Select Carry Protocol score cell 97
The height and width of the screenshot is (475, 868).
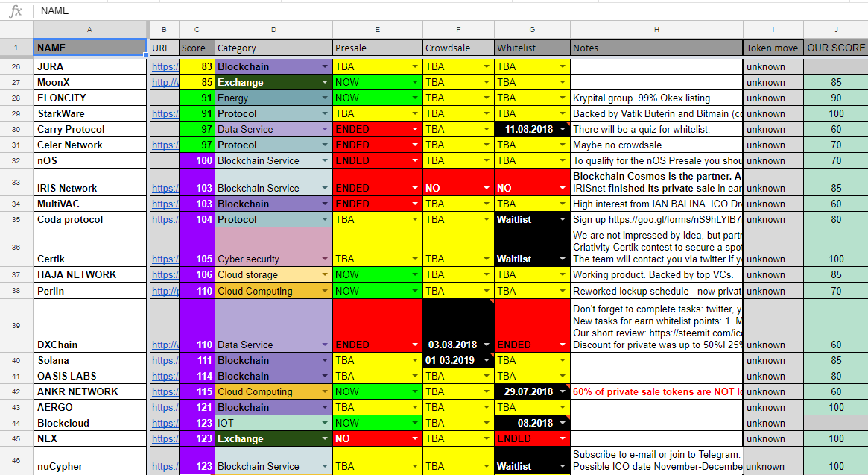click(x=197, y=129)
